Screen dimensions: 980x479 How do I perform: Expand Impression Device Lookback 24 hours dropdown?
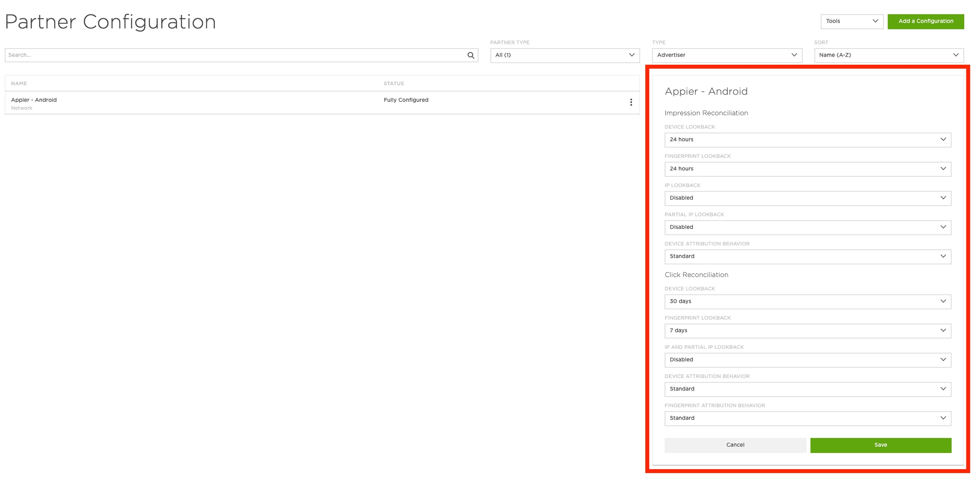click(807, 140)
